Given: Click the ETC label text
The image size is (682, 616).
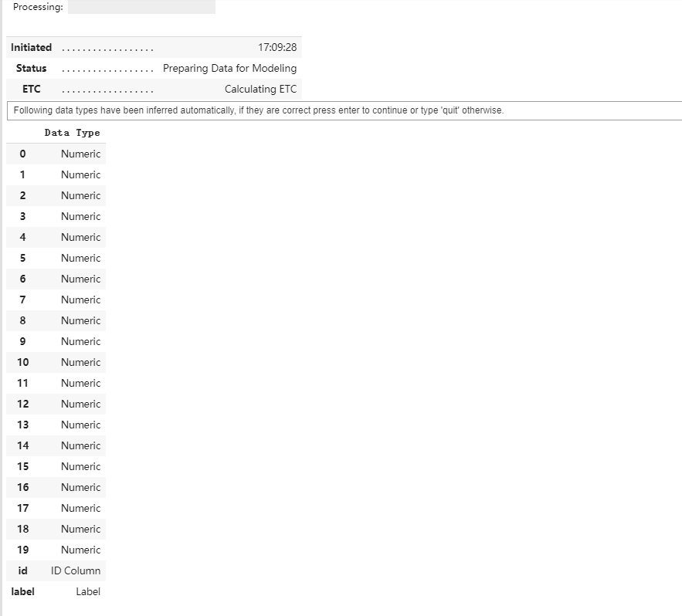Looking at the screenshot, I should 31,89.
